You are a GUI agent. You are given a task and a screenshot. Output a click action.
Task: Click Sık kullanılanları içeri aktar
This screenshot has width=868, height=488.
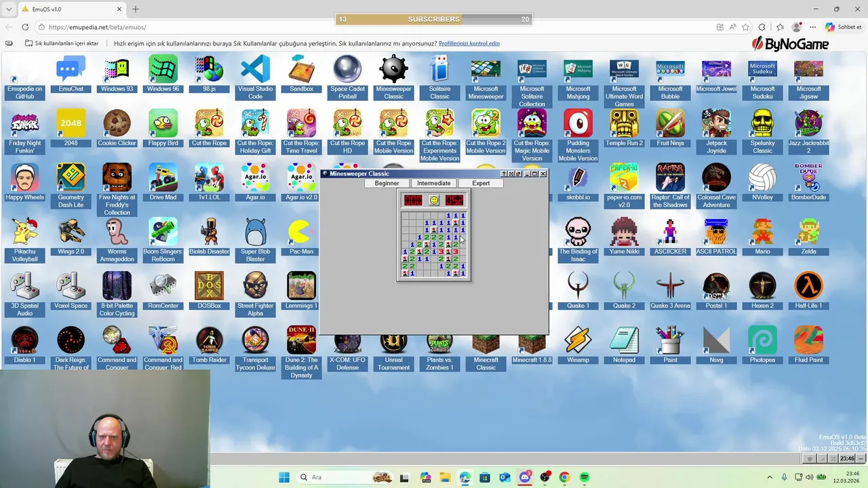point(62,43)
